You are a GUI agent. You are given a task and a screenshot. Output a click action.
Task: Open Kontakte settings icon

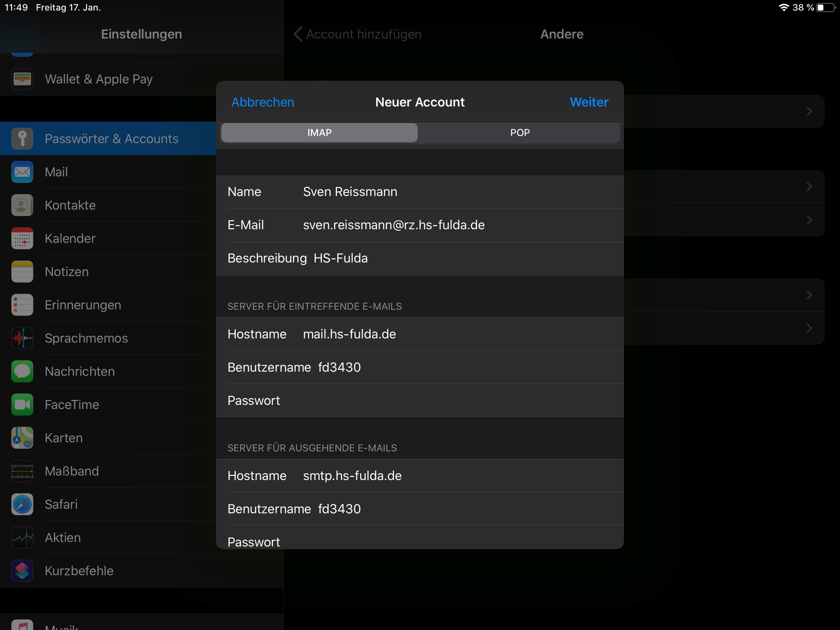point(22,205)
